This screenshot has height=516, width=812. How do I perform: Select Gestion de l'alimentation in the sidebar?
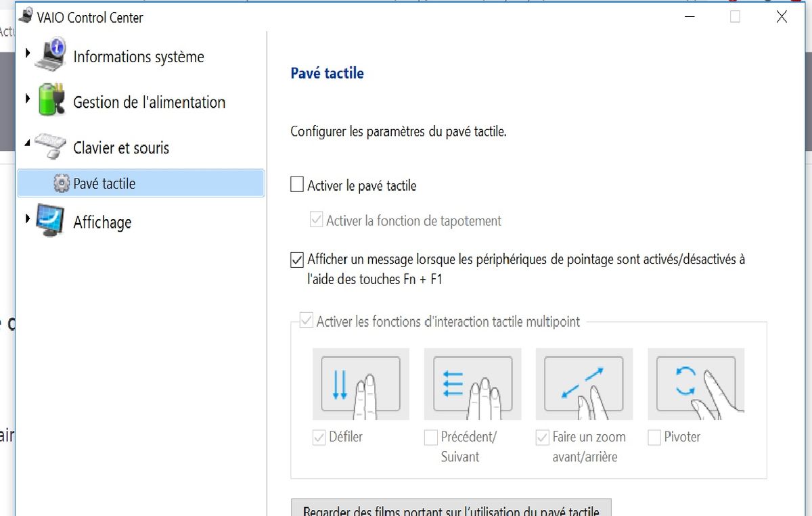[149, 102]
